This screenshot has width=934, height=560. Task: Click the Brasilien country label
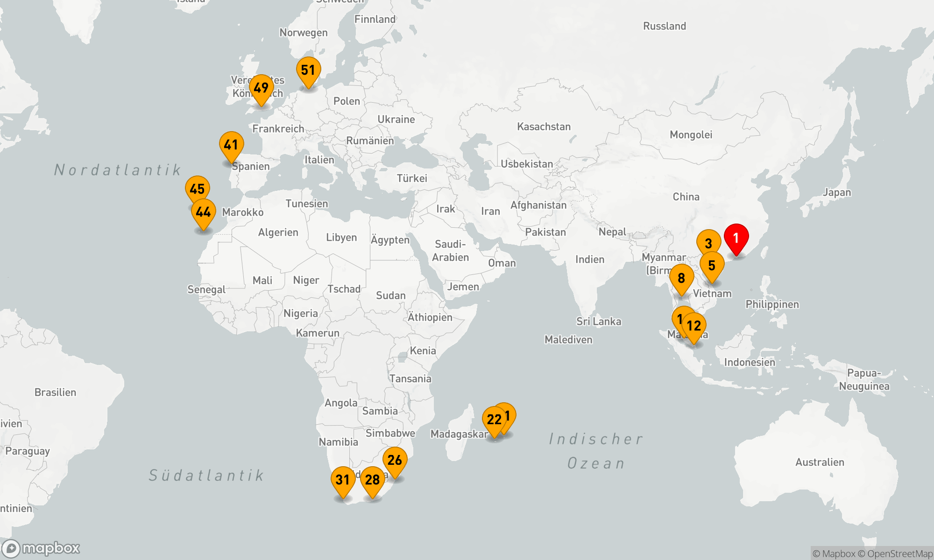click(x=55, y=392)
